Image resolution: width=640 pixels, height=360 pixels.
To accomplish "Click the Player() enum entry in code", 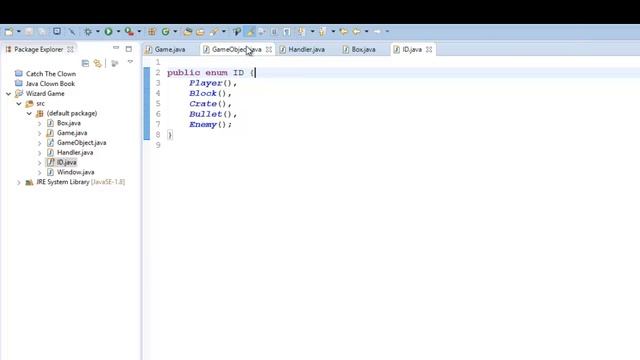I will [213, 83].
